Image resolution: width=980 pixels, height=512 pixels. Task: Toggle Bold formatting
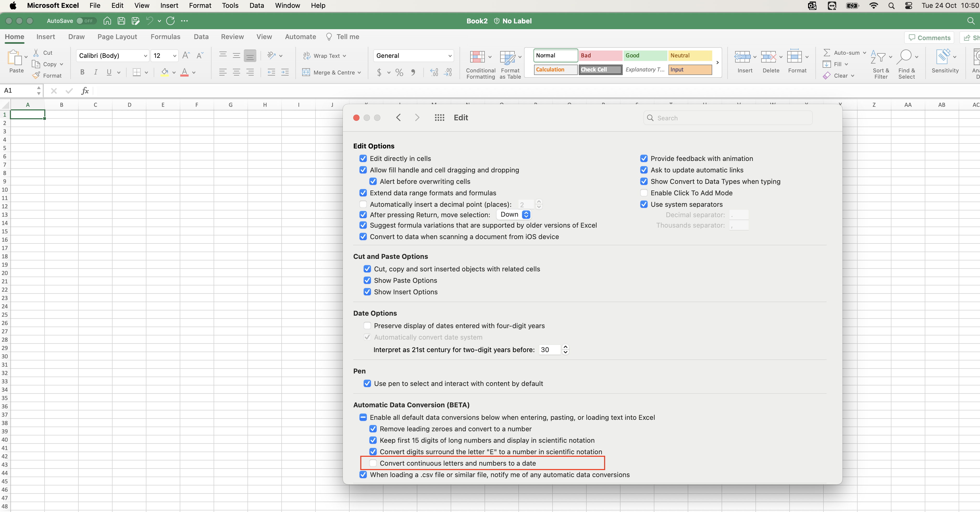(x=82, y=72)
